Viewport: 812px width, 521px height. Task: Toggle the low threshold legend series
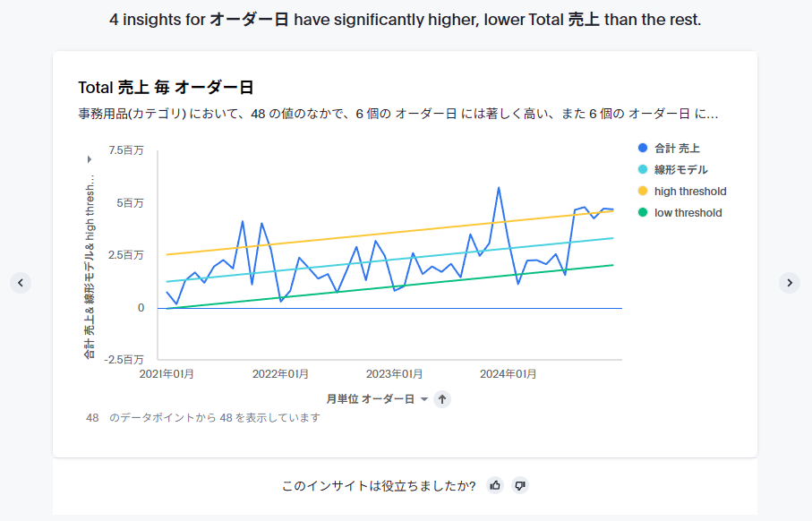pyautogui.click(x=688, y=212)
